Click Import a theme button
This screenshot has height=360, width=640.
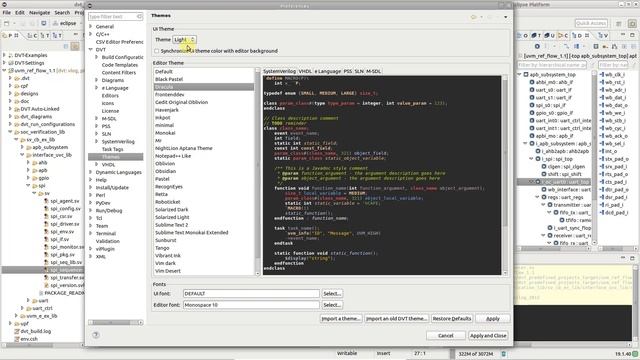(340, 318)
